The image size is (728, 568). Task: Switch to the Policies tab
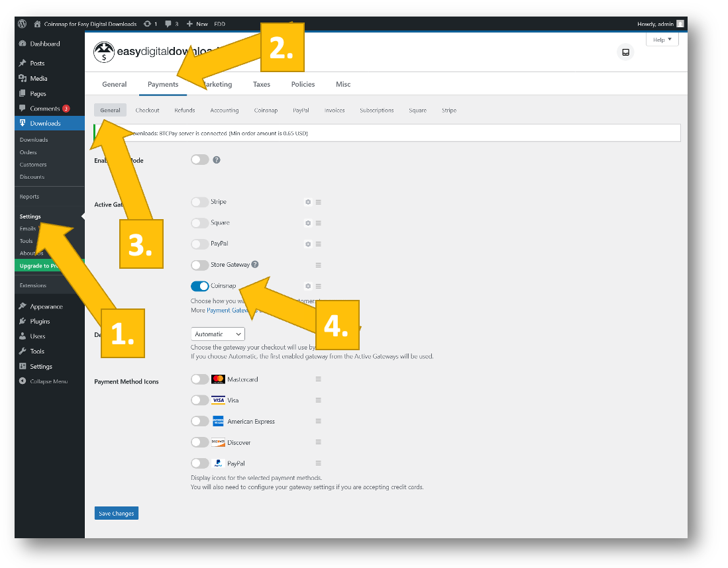303,84
